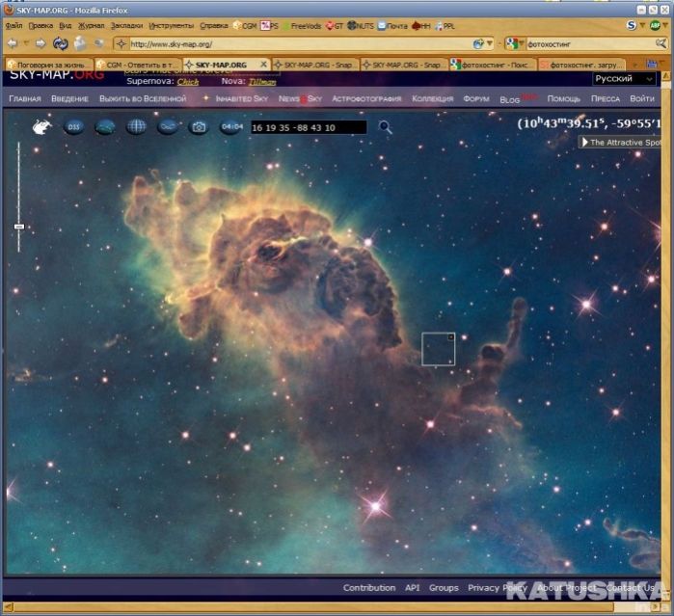Viewport: 674px width, 616px height.
Task: Open the Форум link
Action: coord(476,99)
